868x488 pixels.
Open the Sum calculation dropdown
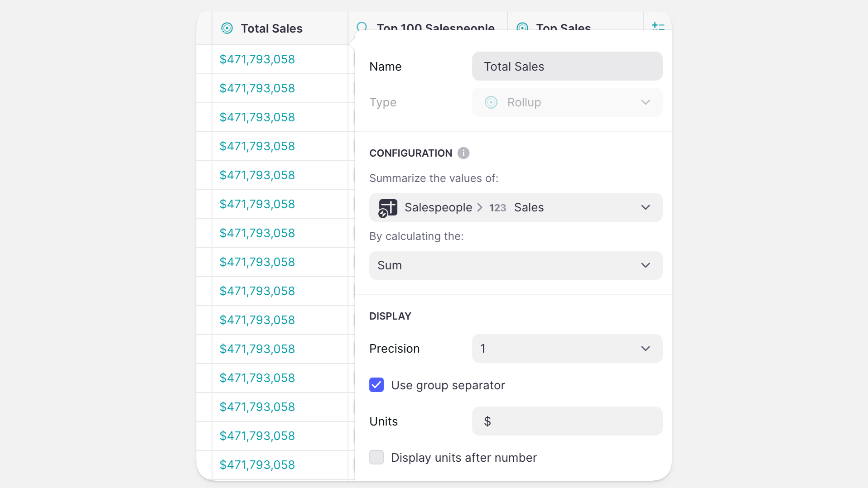tap(516, 265)
